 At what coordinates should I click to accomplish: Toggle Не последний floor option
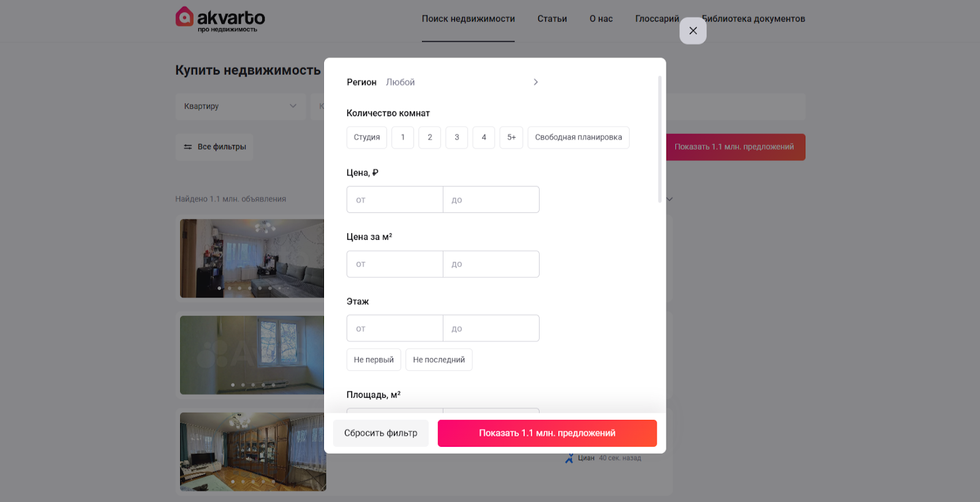coord(439,359)
